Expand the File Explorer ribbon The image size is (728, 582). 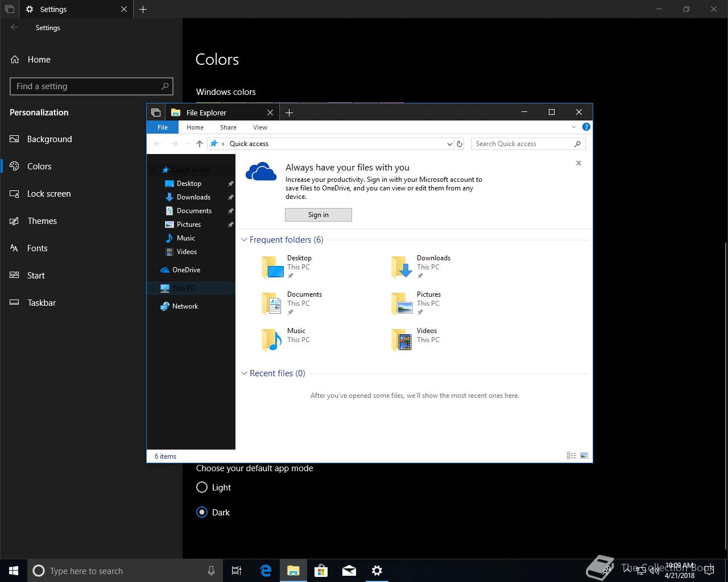pos(573,127)
